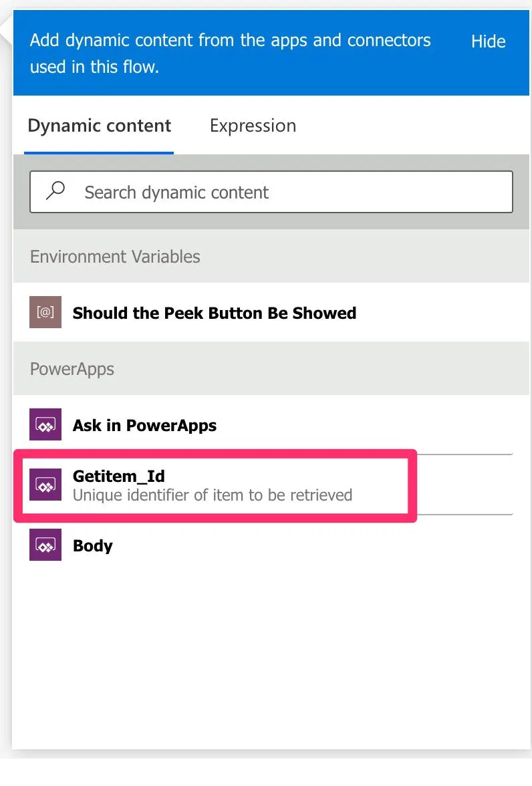Click the 'Unique identifier of item' description
This screenshot has width=532, height=786.
(x=212, y=495)
